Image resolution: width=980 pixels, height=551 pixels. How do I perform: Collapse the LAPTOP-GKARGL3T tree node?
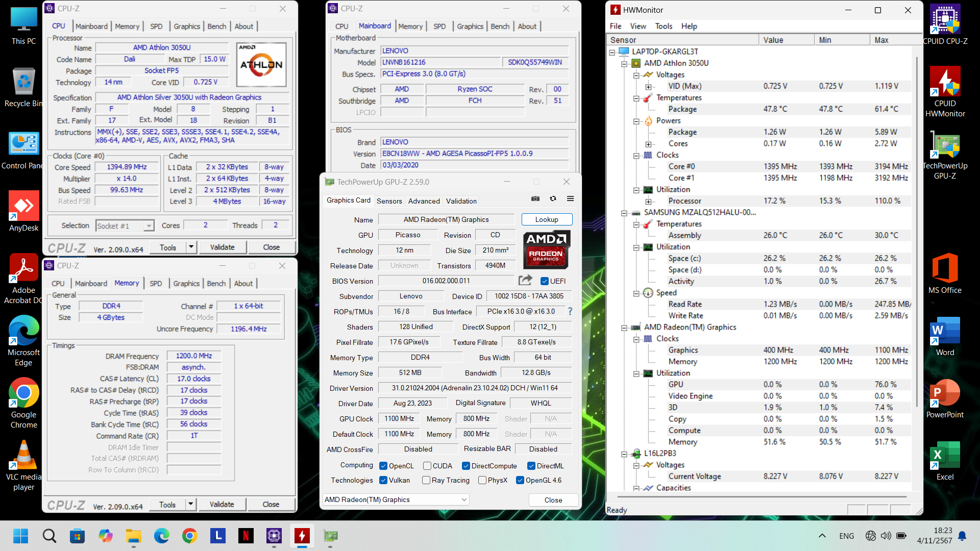(612, 52)
